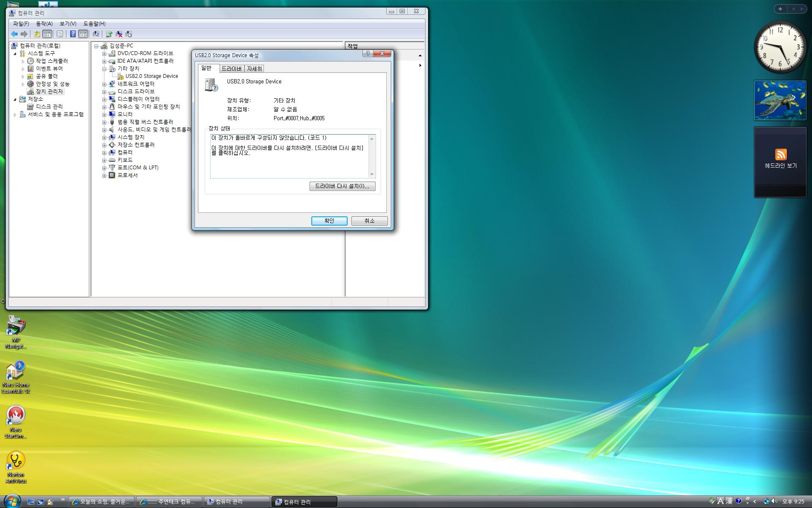Screen dimensions: 812x508
Task: Show hidden tray icons arrow
Action: click(755, 501)
